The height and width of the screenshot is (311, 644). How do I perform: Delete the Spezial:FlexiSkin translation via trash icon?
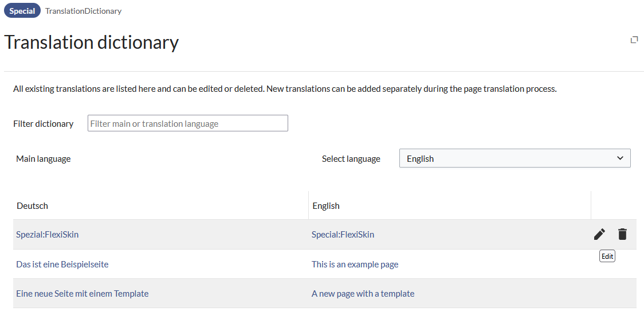pyautogui.click(x=622, y=234)
